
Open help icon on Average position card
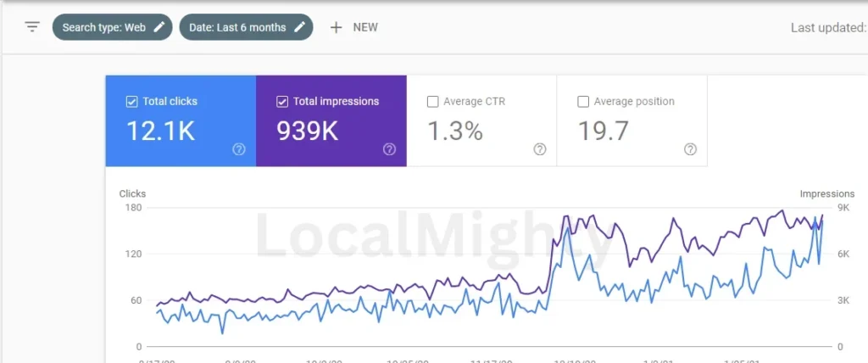tap(690, 149)
